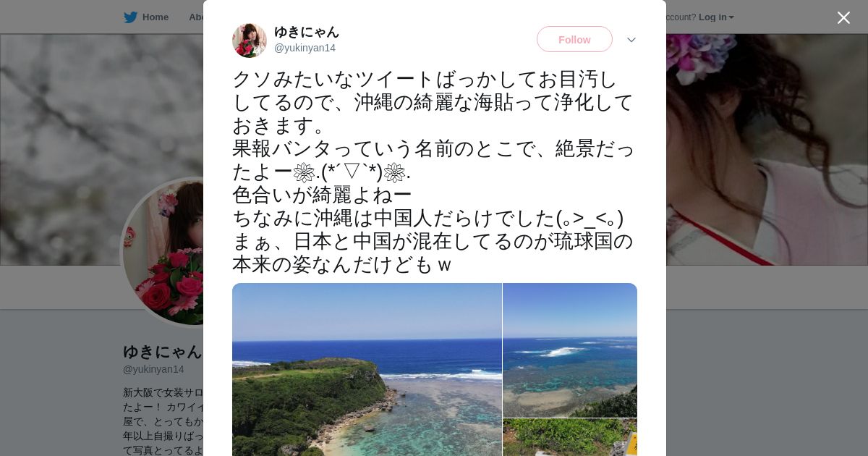868x456 pixels.
Task: Click the tweet text mentioning 沖縄
Action: click(433, 172)
